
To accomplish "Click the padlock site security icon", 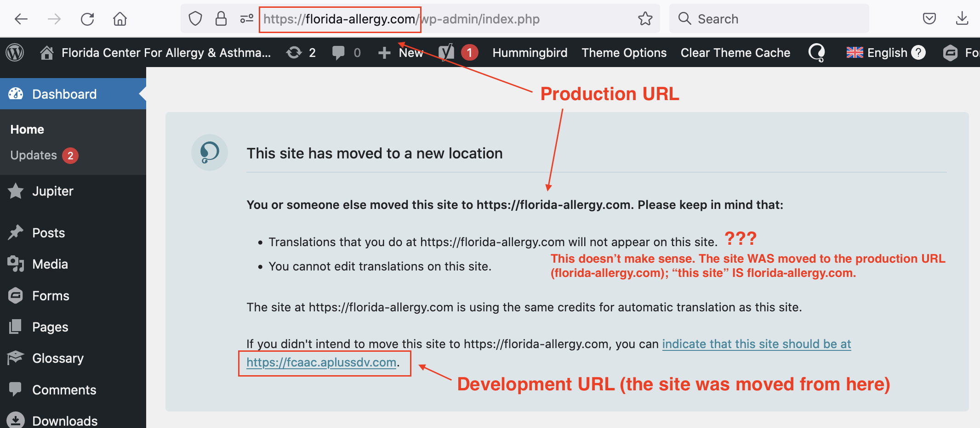I will 221,19.
